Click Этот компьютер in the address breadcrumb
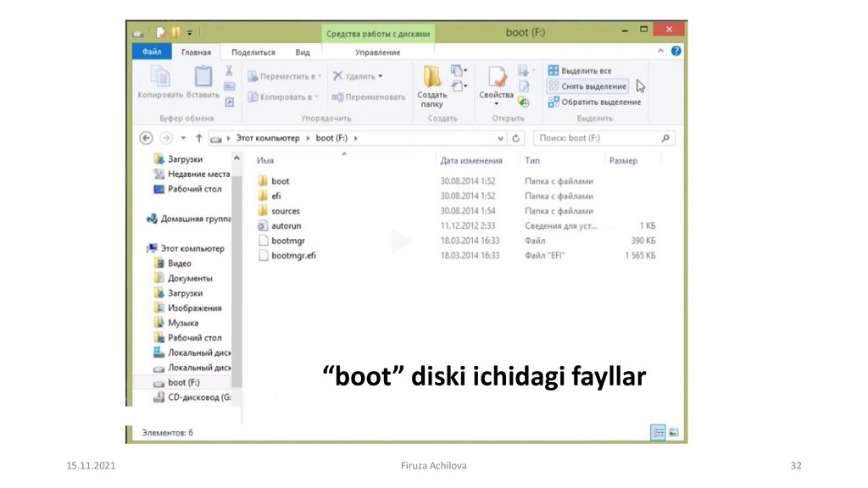This screenshot has height=488, width=868. [268, 138]
